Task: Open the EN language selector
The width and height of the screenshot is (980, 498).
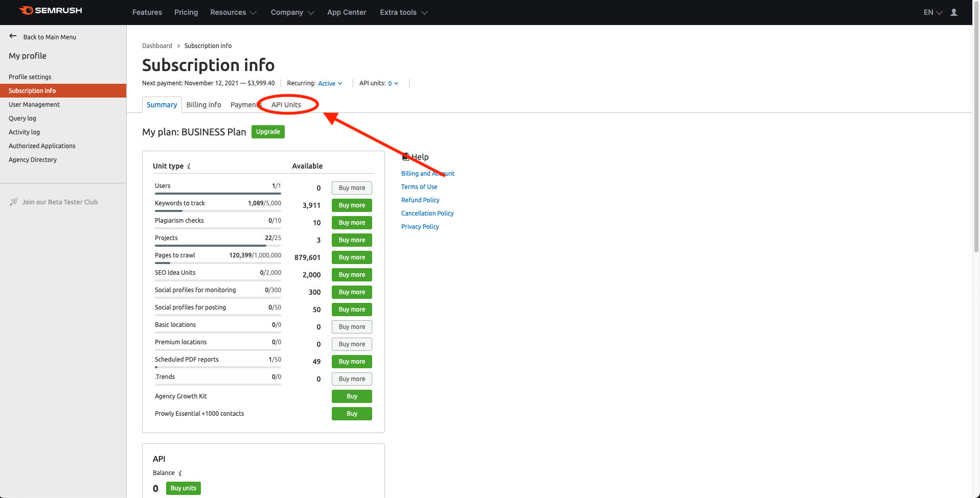Action: coord(932,12)
